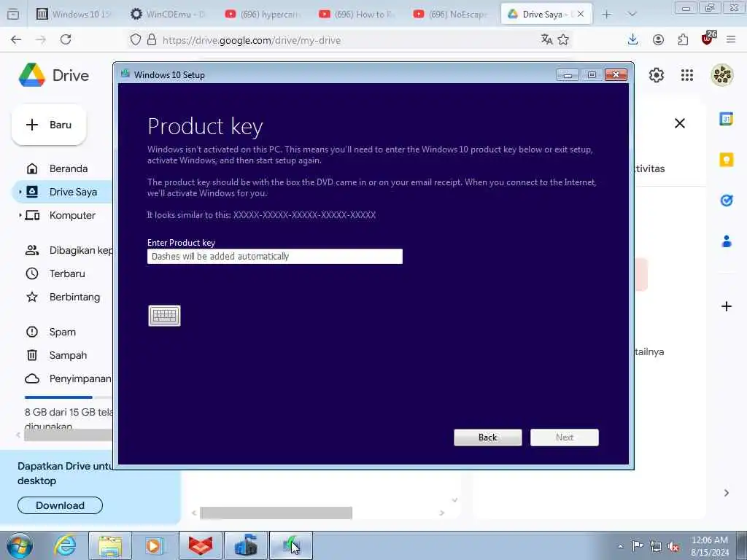Open Penyimpanan storage page
This screenshot has height=560, width=747.
[68, 378]
